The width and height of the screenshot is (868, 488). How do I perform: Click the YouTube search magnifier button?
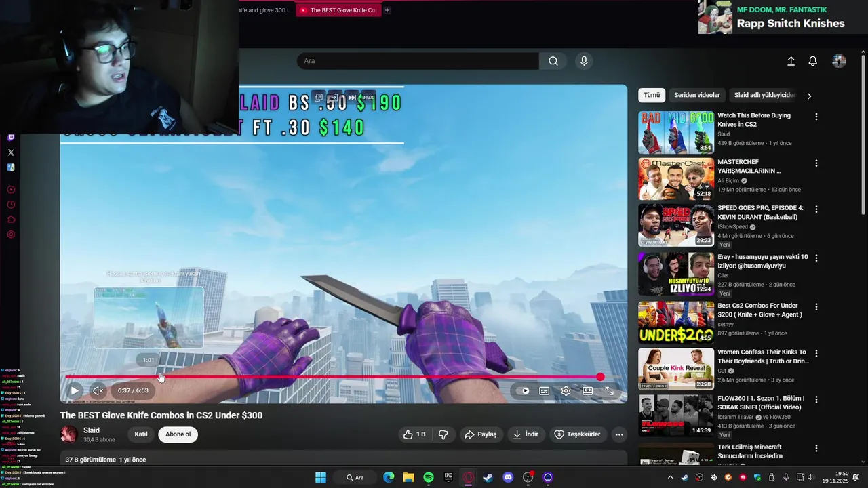click(x=553, y=61)
